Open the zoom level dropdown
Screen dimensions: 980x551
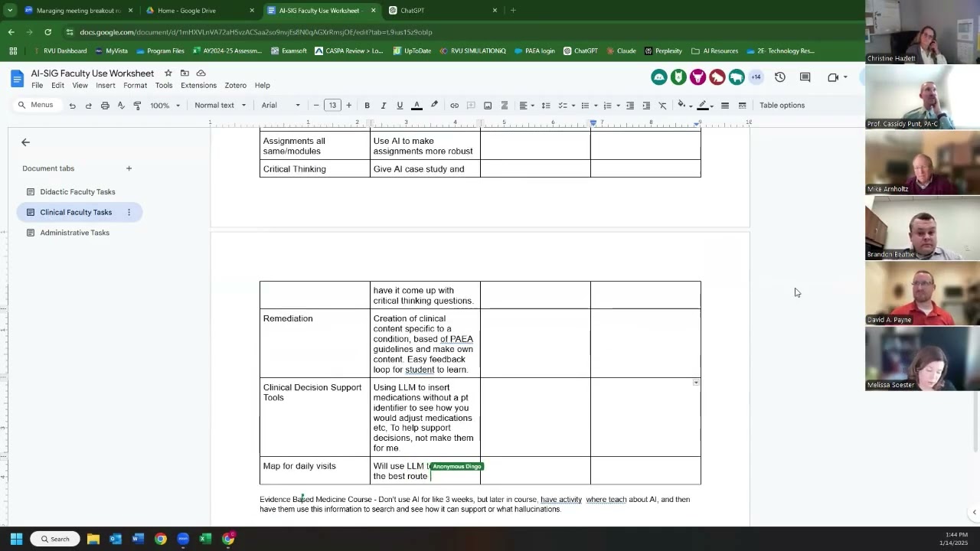pyautogui.click(x=163, y=106)
